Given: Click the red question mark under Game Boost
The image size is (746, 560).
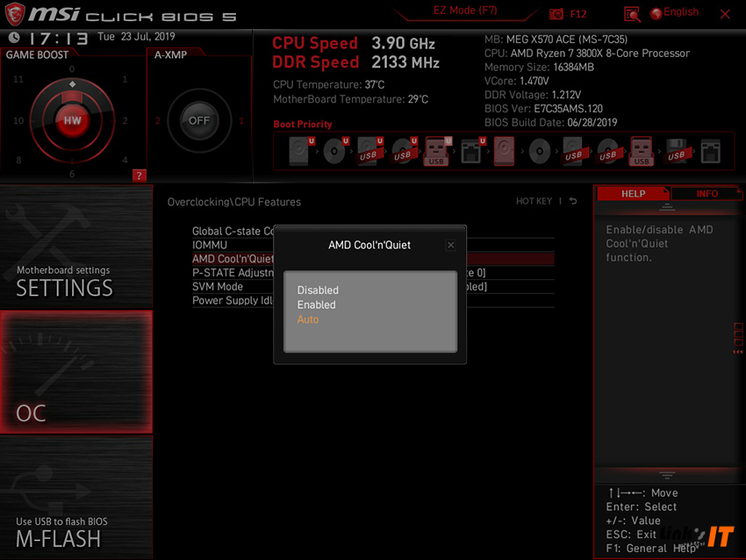Looking at the screenshot, I should tap(139, 175).
